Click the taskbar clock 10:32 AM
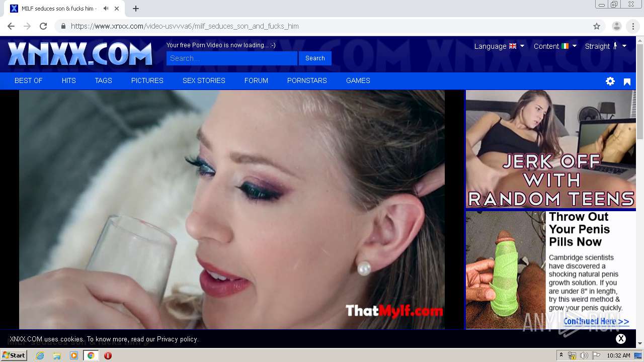The width and height of the screenshot is (644, 362). [618, 355]
